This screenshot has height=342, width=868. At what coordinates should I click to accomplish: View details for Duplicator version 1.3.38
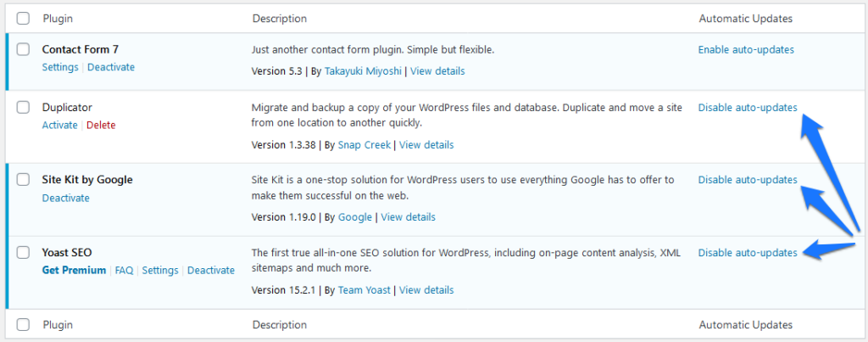point(426,144)
